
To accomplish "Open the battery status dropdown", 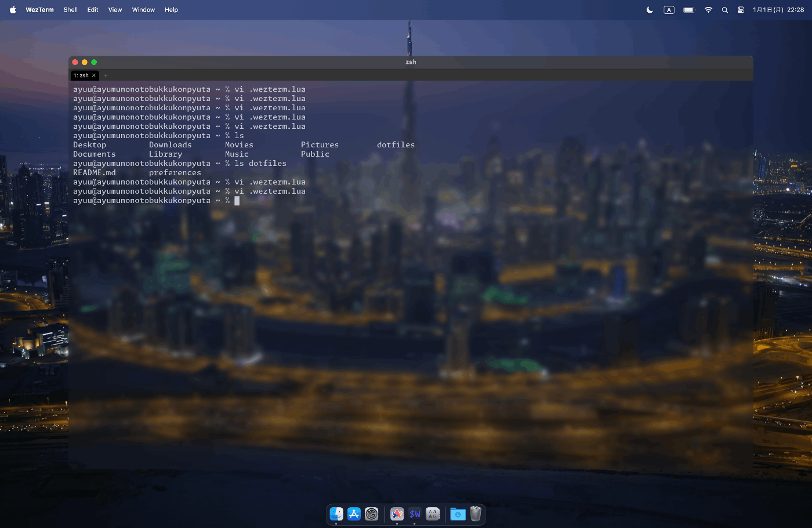I will coord(688,9).
